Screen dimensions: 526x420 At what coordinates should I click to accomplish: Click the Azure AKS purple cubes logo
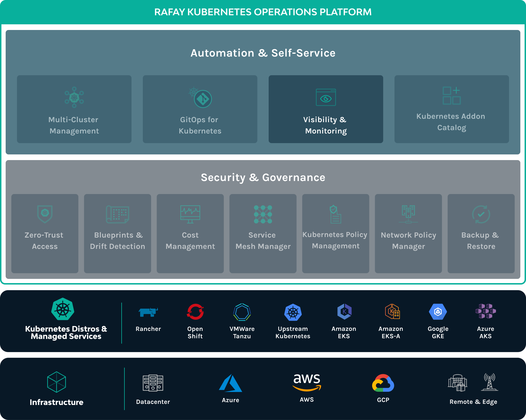486,311
